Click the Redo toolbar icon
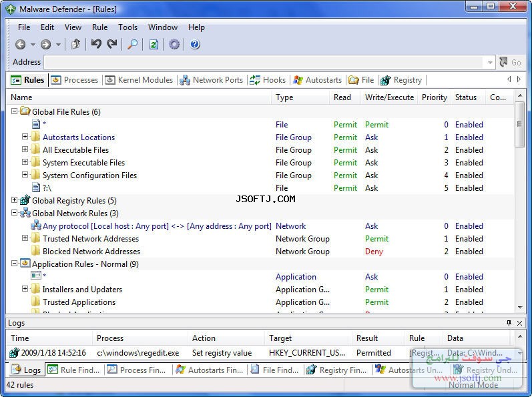Screen dimensions: 532x397 112,44
